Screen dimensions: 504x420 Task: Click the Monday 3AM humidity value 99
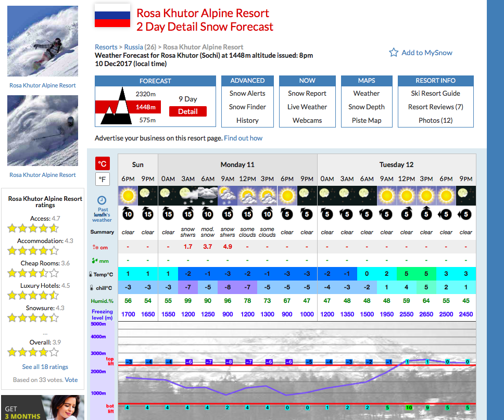tap(188, 300)
